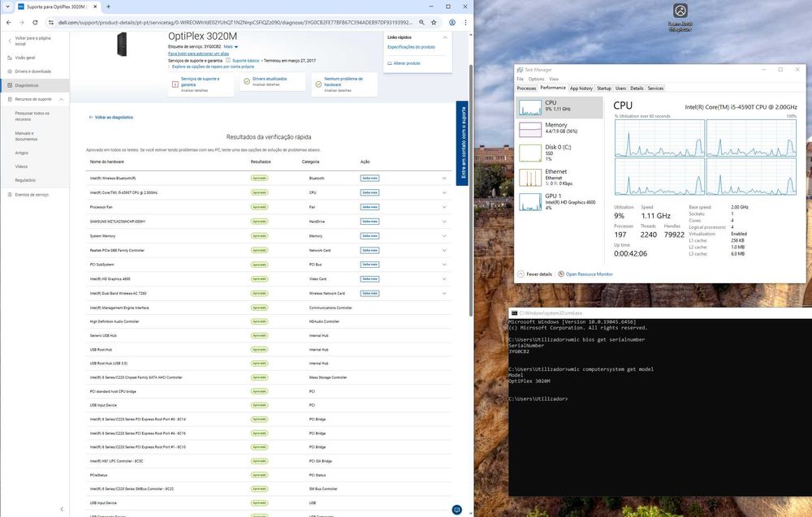Screen dimensions: 812x517
Task: Click the dell.com address bar
Action: tap(235, 22)
